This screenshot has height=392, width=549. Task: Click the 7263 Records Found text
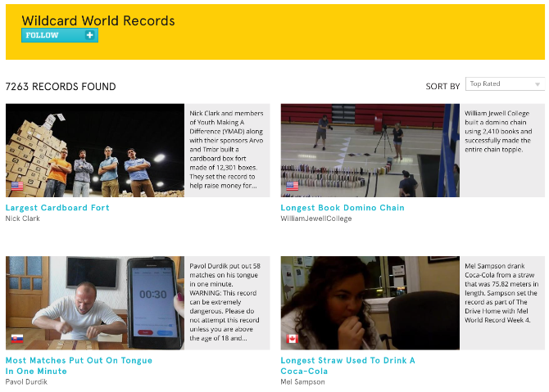tap(61, 87)
